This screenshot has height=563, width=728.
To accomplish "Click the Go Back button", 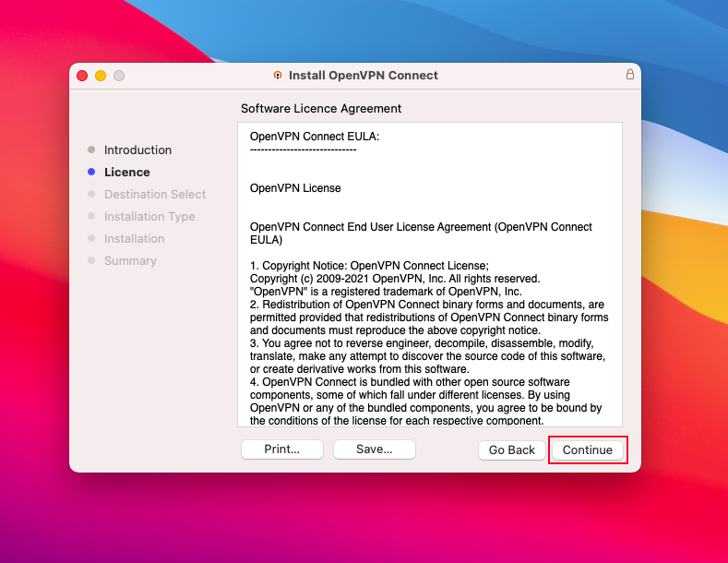I will click(512, 449).
